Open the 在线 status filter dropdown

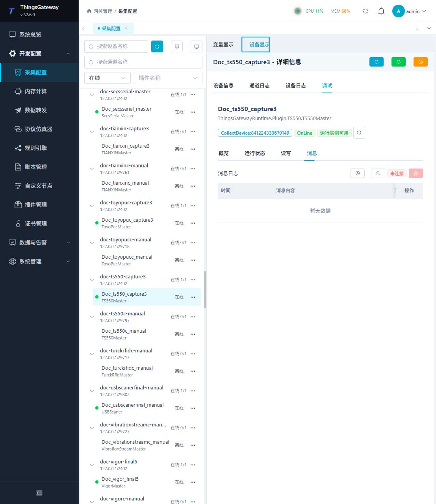(x=108, y=78)
